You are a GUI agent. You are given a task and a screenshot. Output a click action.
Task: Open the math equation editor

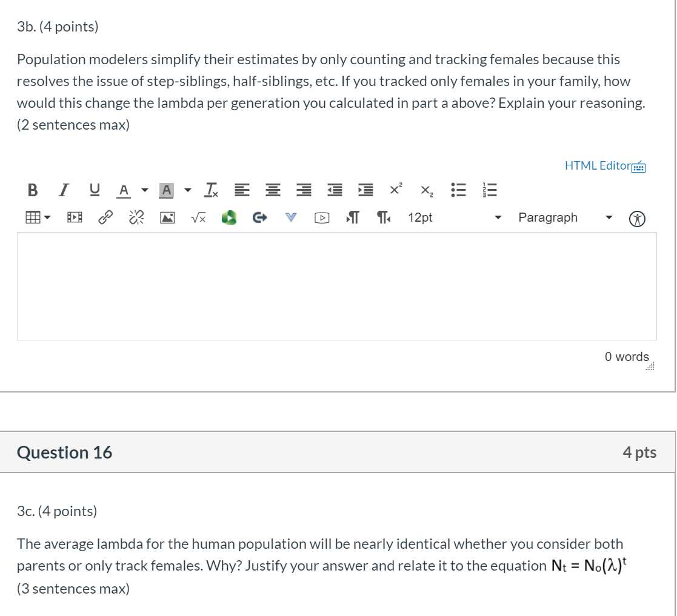[199, 217]
